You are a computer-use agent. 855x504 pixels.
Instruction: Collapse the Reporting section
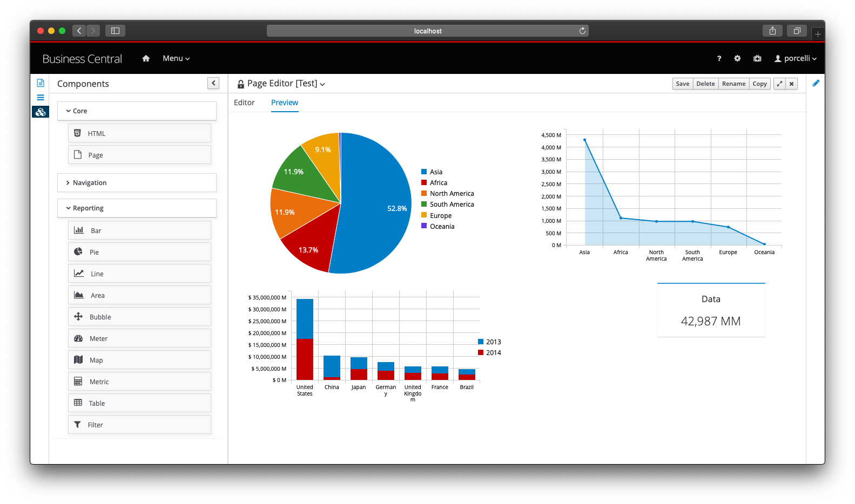coord(137,208)
